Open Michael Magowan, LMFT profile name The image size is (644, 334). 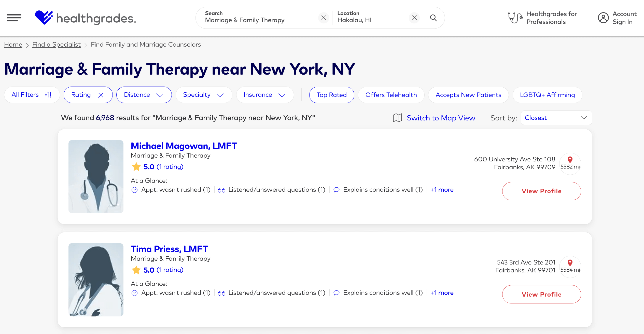click(x=184, y=146)
